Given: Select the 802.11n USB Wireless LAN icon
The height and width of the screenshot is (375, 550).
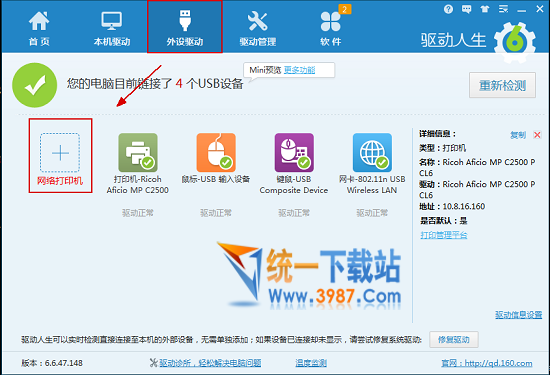Looking at the screenshot, I should [372, 152].
